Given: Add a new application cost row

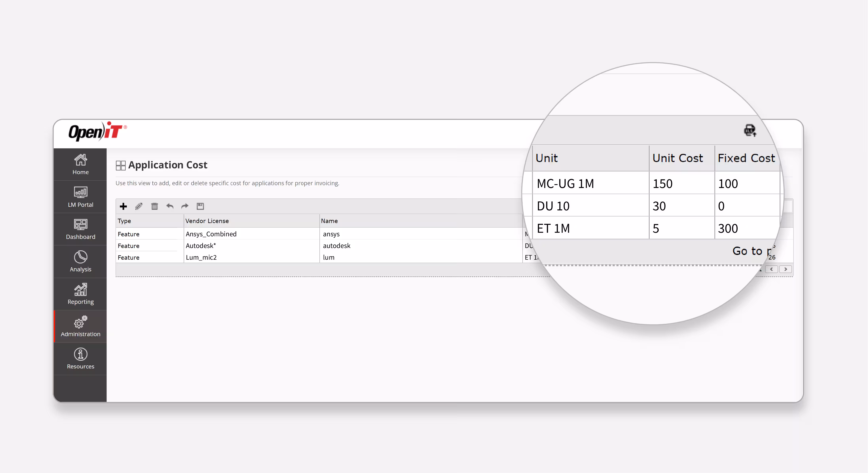Looking at the screenshot, I should coord(123,206).
